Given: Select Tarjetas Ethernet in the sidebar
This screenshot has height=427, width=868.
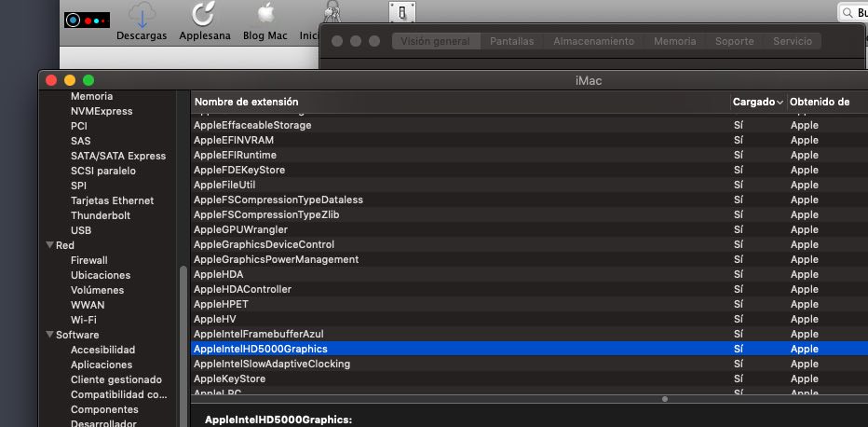Looking at the screenshot, I should (113, 200).
